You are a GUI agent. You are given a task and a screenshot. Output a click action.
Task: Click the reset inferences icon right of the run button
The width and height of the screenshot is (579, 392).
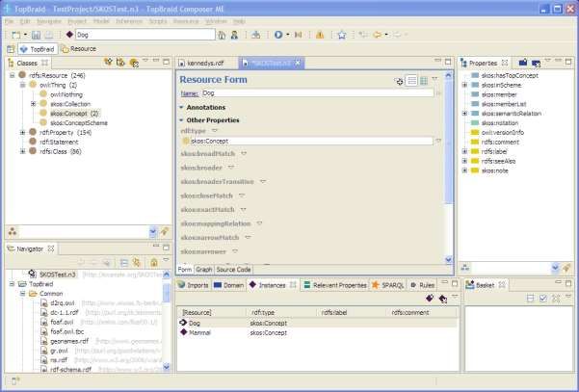click(298, 35)
